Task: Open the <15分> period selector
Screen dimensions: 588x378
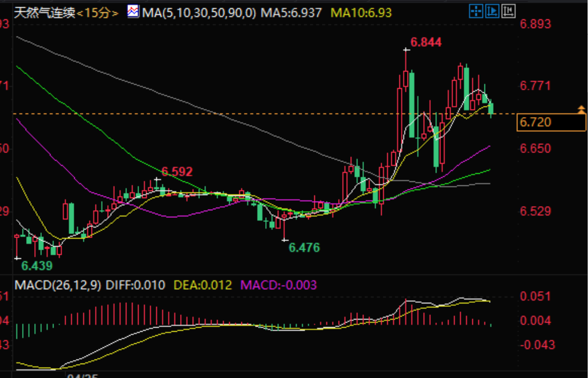Action: (97, 13)
